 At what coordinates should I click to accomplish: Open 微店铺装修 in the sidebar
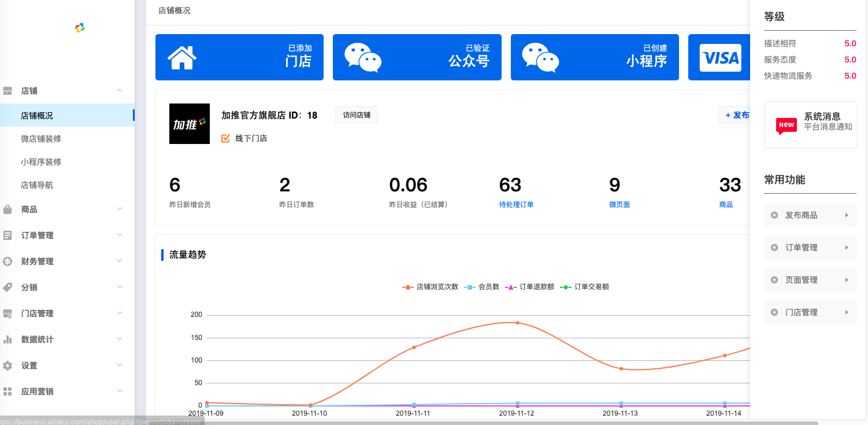(x=41, y=139)
